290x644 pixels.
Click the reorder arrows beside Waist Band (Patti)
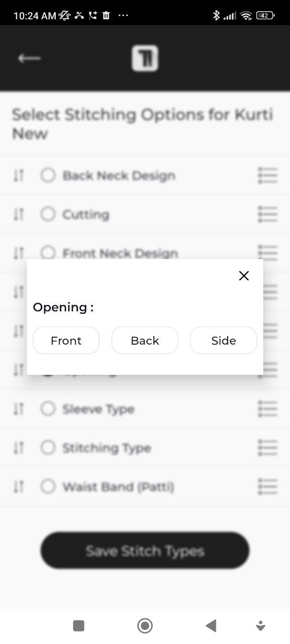coord(18,486)
